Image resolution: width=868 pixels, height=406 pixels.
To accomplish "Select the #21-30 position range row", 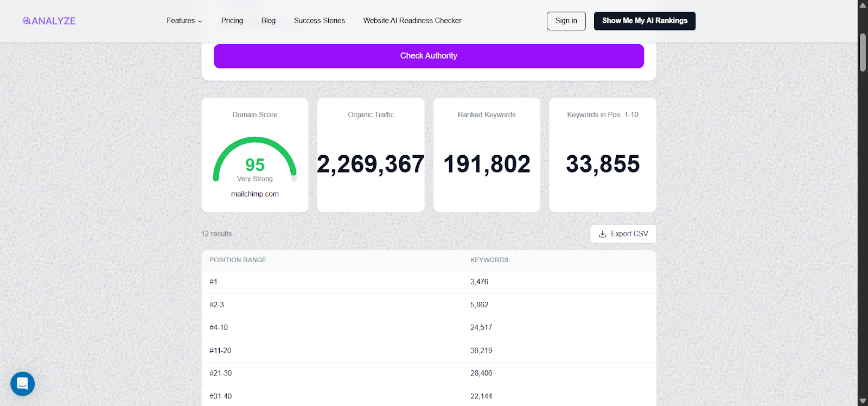I will pyautogui.click(x=429, y=373).
